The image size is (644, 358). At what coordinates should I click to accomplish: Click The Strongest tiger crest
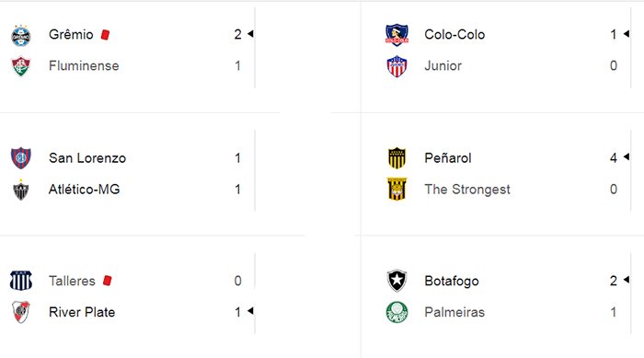click(397, 189)
